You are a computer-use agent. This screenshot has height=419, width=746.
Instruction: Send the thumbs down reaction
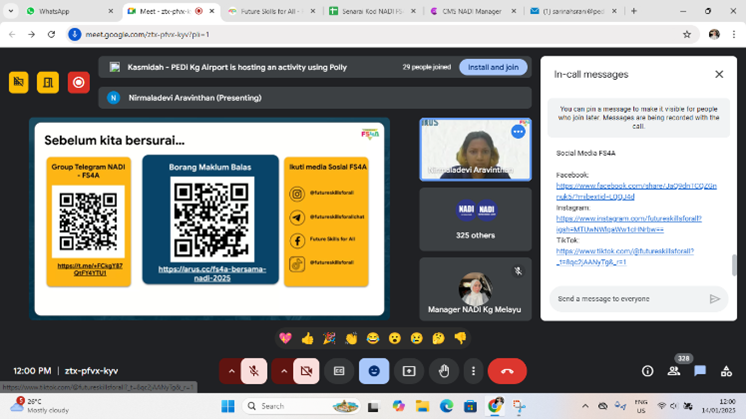coord(460,338)
